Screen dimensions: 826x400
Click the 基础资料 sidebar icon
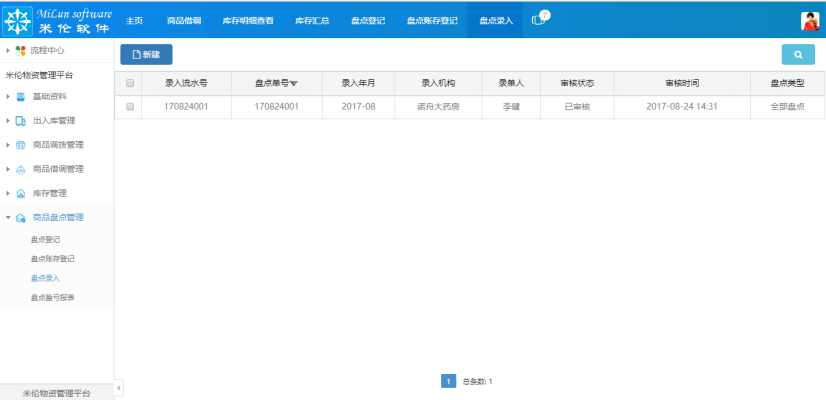[21, 97]
